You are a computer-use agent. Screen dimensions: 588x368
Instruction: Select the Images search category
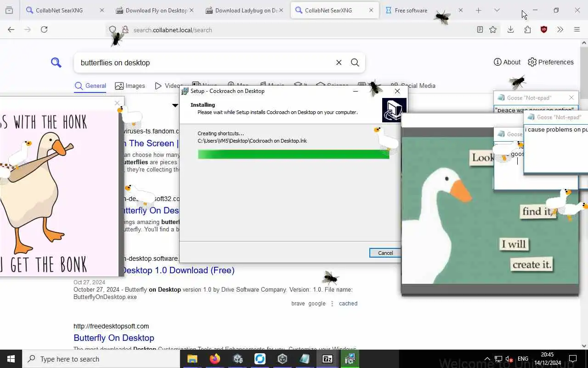click(x=130, y=86)
